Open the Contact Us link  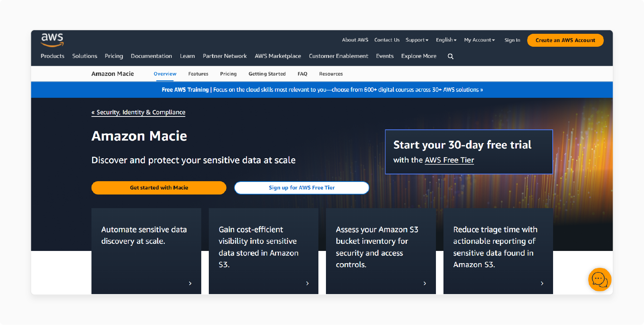click(387, 40)
